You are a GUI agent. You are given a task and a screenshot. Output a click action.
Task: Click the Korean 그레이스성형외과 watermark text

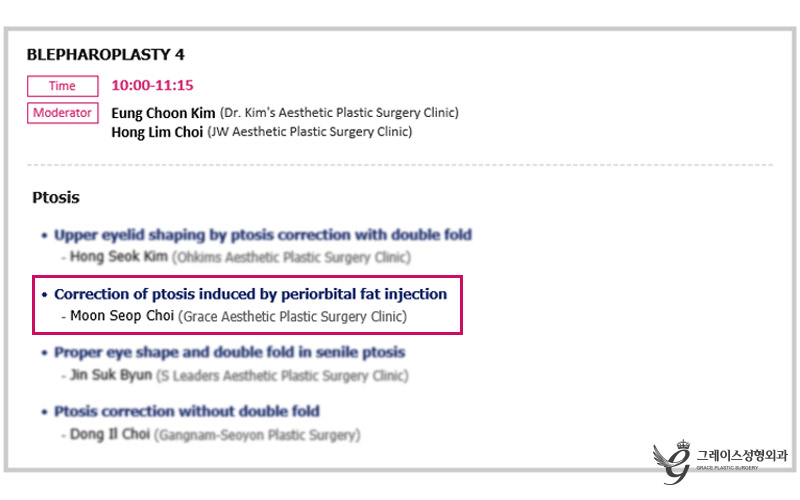[742, 455]
